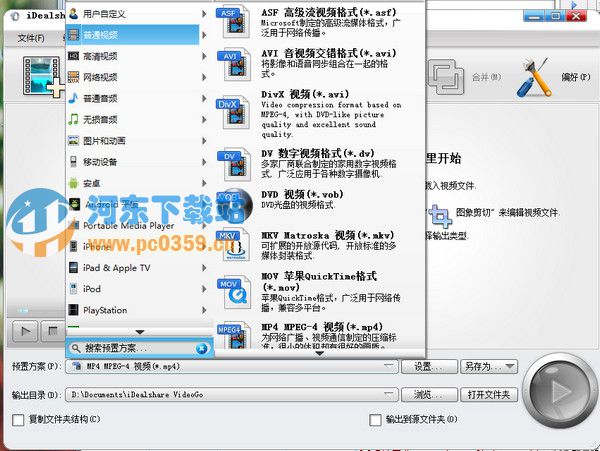This screenshot has width=600, height=451.
Task: Enable 输出到源文件夹 checkbox
Action: [375, 420]
